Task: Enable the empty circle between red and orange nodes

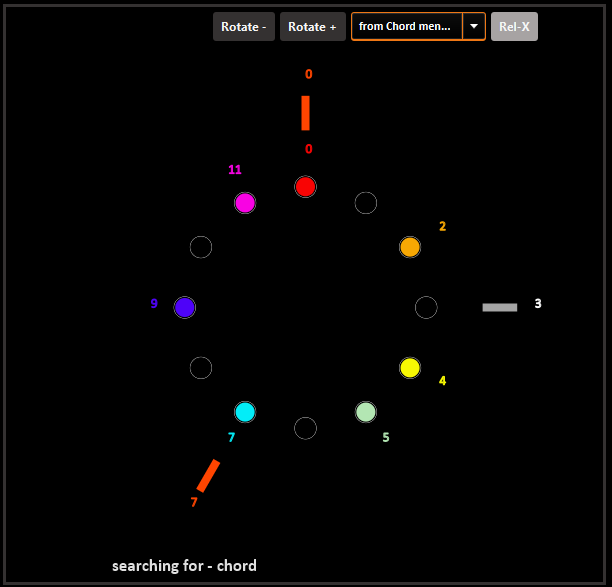Action: coord(366,203)
